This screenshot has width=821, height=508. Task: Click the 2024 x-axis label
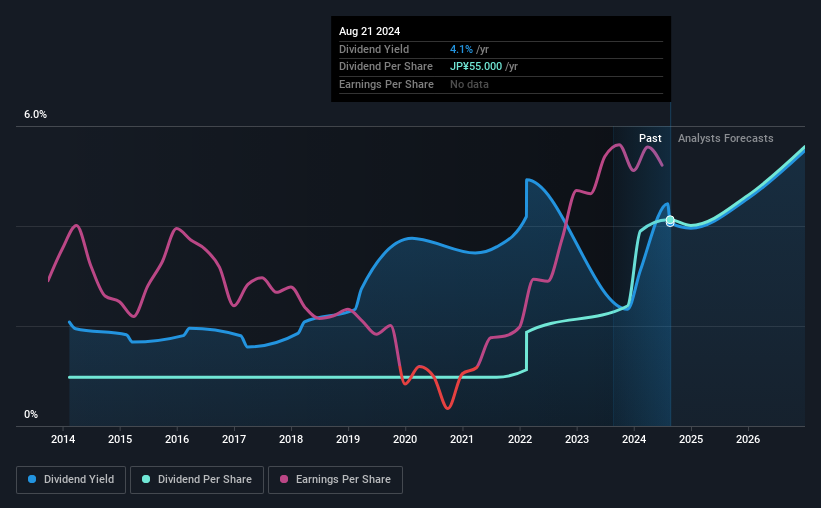click(x=634, y=439)
